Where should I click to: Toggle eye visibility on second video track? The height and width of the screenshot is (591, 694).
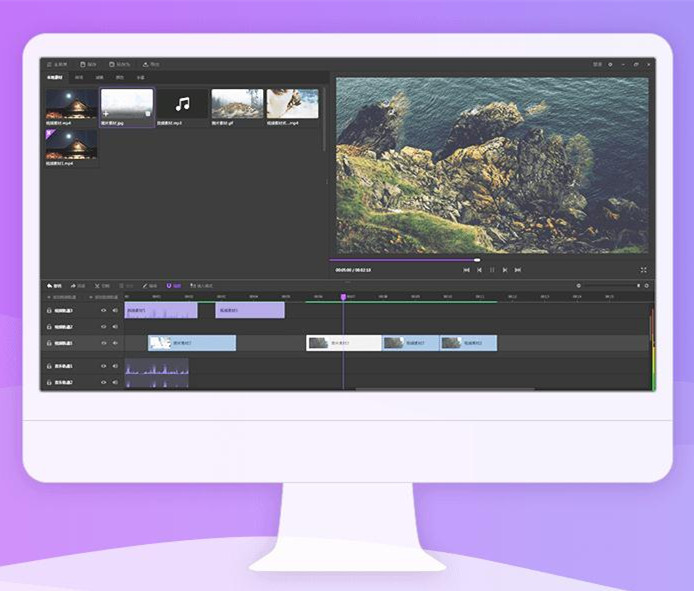pos(104,327)
